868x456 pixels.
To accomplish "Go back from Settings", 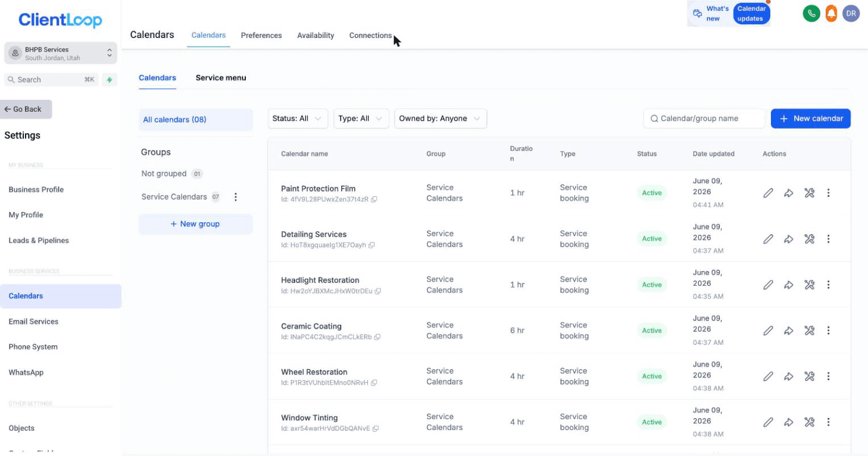I will pyautogui.click(x=26, y=109).
